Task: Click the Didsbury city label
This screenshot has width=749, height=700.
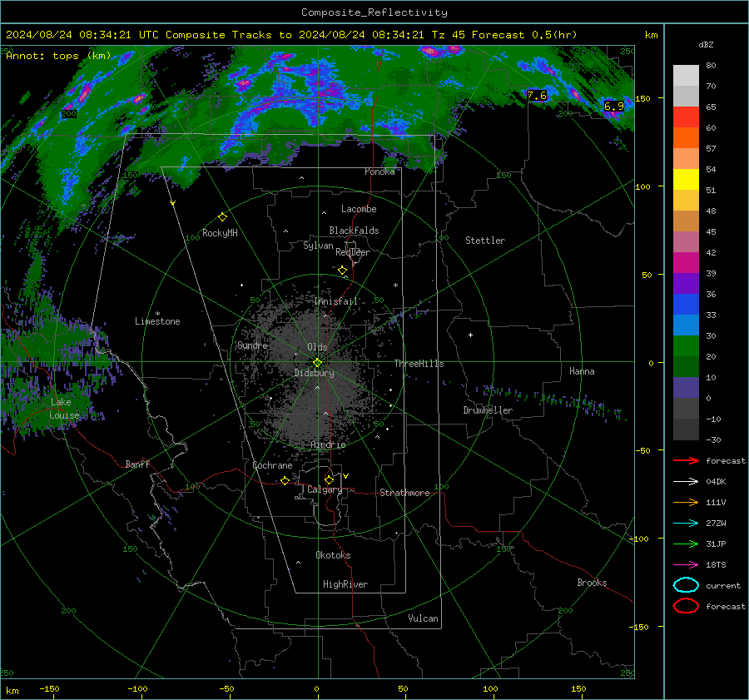Action: click(x=314, y=373)
